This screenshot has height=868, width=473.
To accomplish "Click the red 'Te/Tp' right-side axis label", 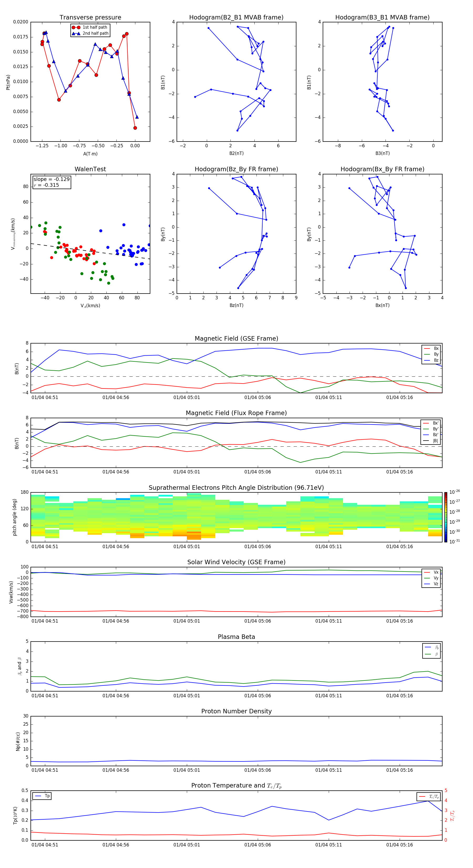I will point(453,815).
